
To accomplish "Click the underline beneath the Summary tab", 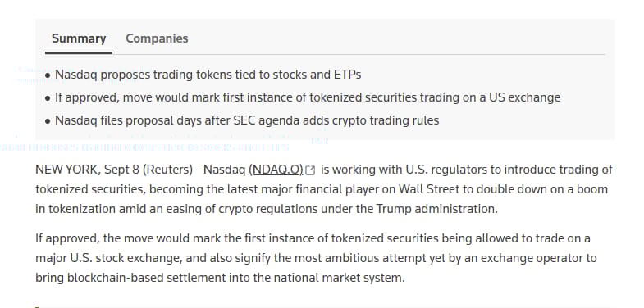I will pyautogui.click(x=79, y=53).
